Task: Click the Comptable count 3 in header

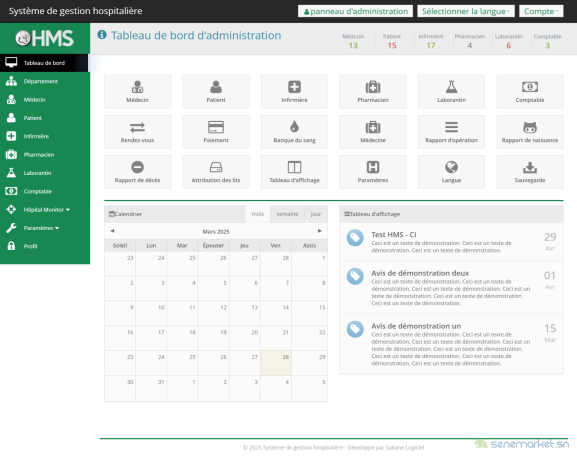Action: (x=548, y=46)
